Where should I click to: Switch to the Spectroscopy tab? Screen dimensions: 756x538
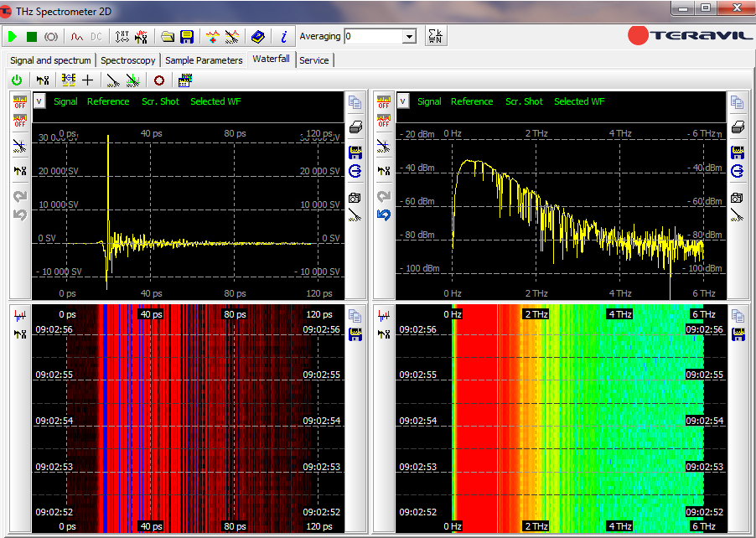pos(128,60)
